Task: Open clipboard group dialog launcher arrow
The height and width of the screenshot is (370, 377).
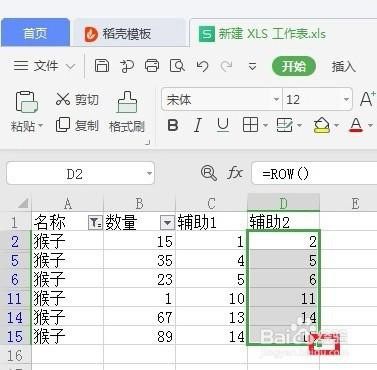Action: 148,143
